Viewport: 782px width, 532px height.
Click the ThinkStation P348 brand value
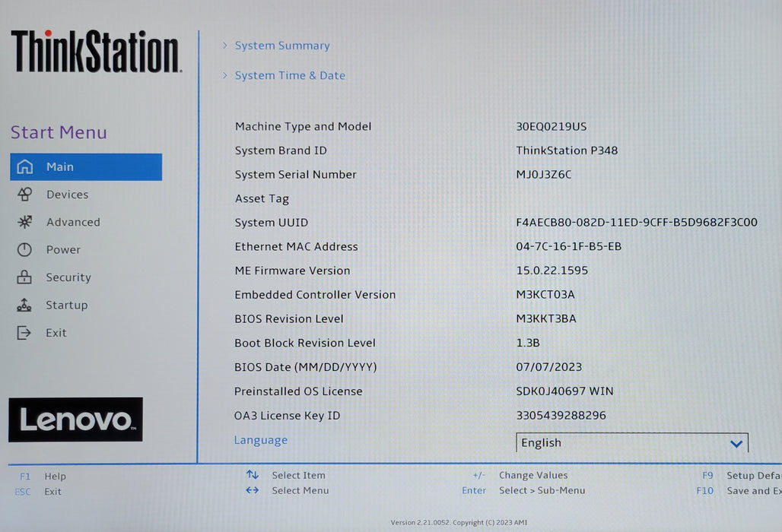(567, 150)
